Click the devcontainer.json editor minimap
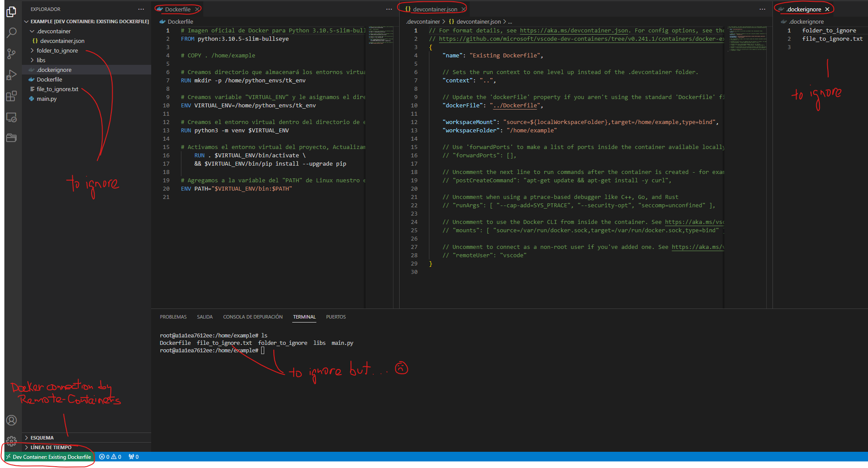Image resolution: width=868 pixels, height=468 pixels. pos(748,39)
